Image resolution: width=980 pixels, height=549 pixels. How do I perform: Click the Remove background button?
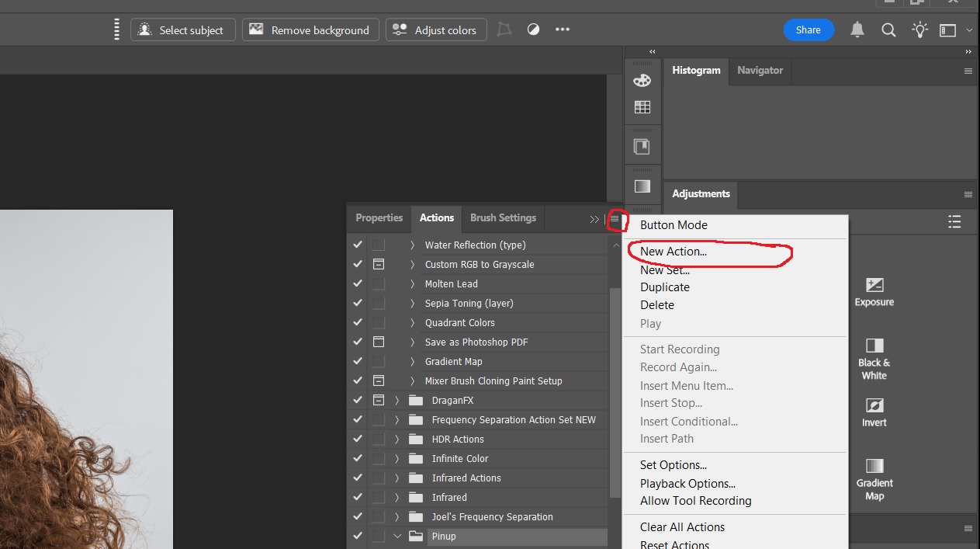click(310, 30)
